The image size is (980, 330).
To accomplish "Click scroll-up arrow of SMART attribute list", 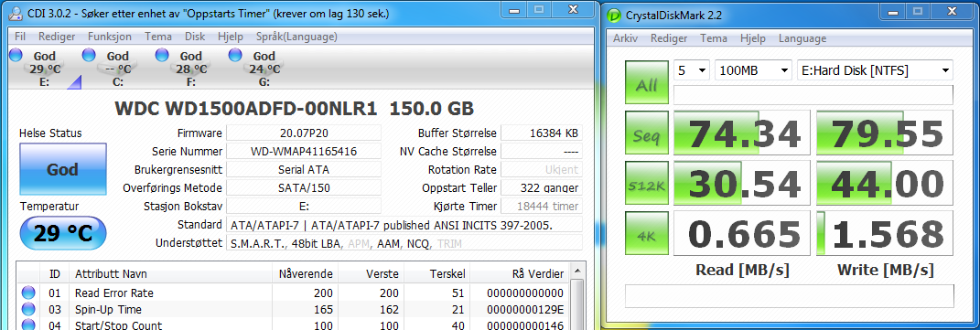I will [x=576, y=271].
